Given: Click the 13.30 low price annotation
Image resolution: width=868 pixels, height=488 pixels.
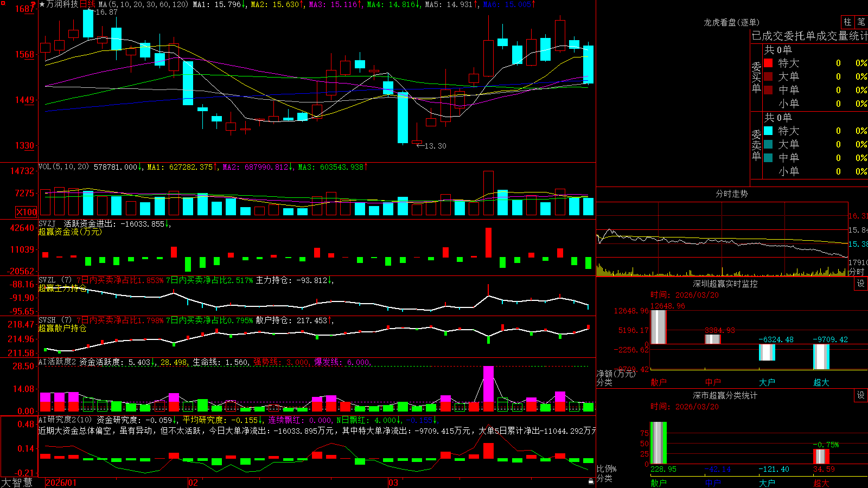Looking at the screenshot, I should pyautogui.click(x=435, y=146).
